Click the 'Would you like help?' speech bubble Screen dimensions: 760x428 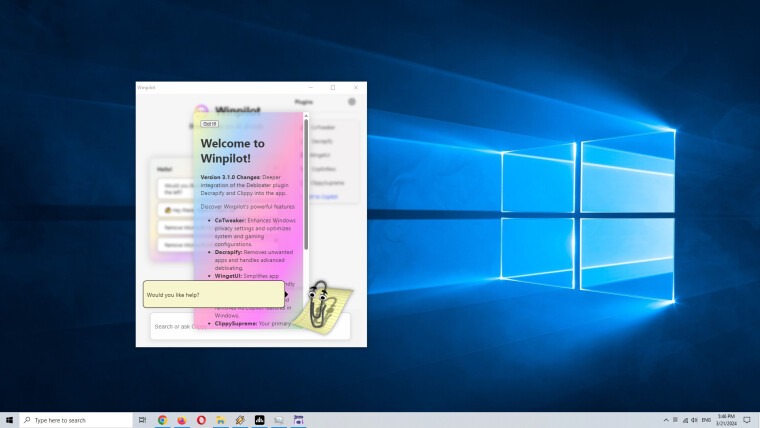pyautogui.click(x=213, y=294)
